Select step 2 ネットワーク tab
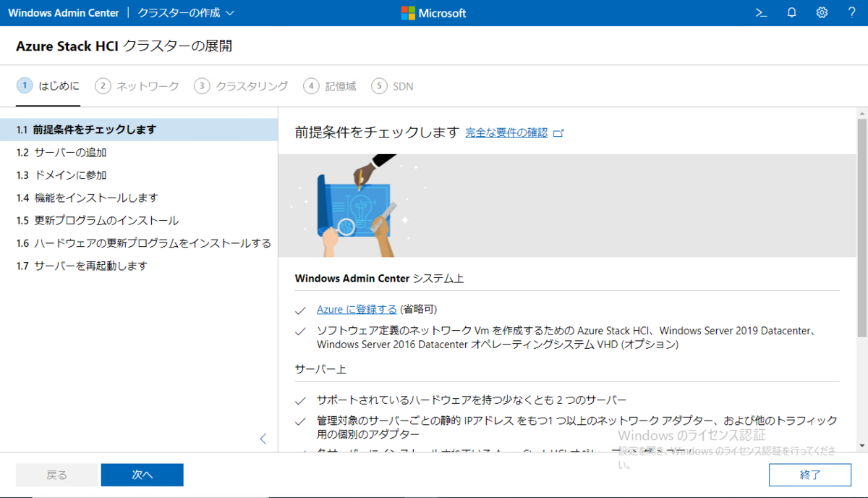 [x=137, y=86]
